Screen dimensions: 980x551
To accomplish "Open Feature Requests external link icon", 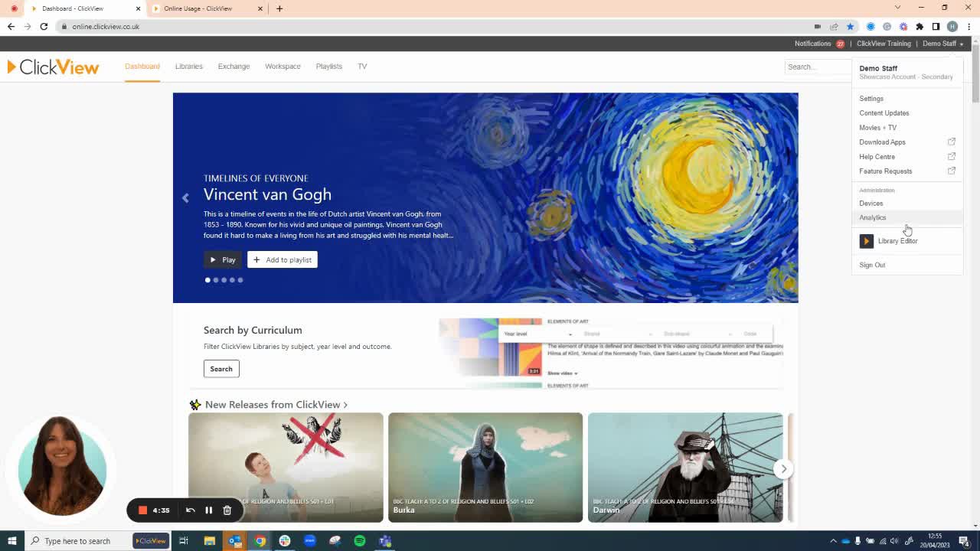I will pos(952,171).
